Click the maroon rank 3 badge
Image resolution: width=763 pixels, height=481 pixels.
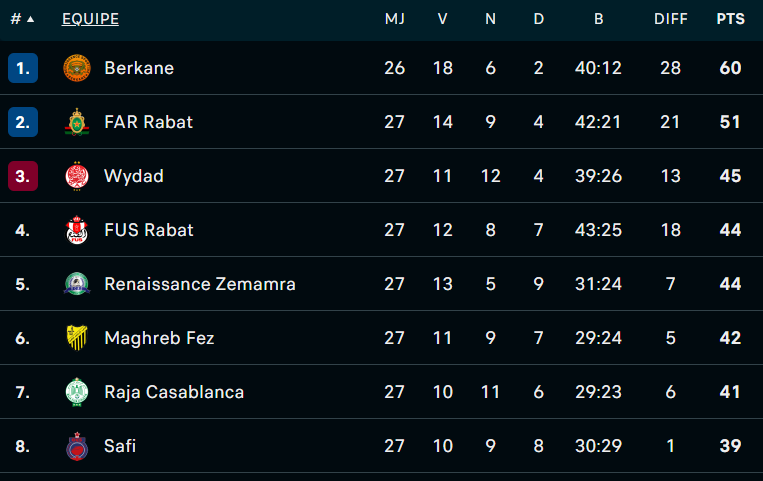coord(23,176)
